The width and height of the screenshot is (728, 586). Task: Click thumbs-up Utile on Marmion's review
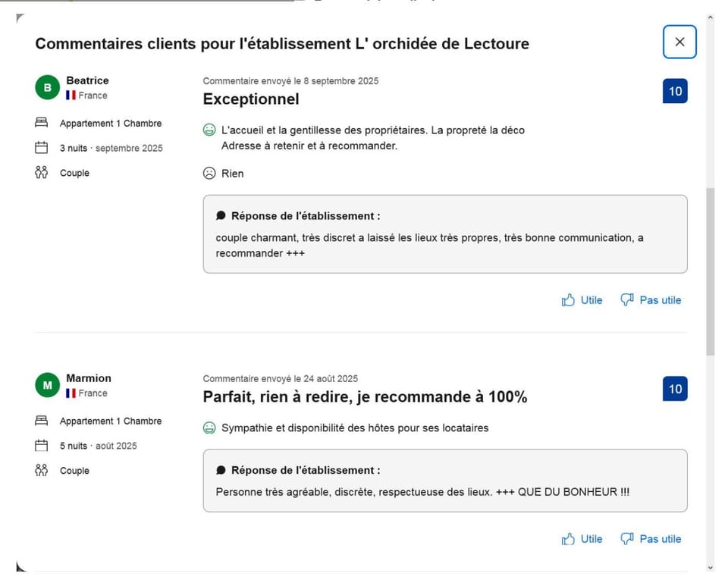(x=582, y=539)
